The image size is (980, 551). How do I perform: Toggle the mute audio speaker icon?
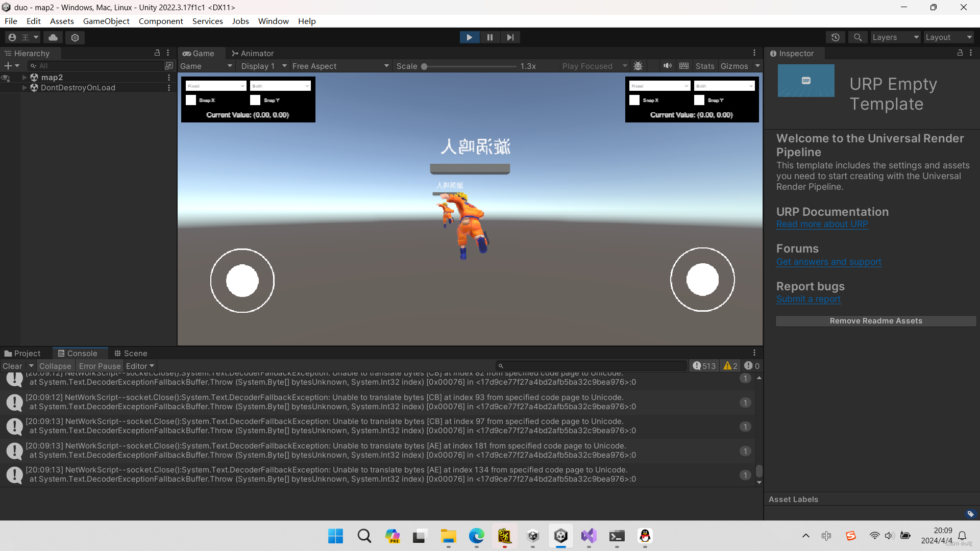(x=667, y=66)
